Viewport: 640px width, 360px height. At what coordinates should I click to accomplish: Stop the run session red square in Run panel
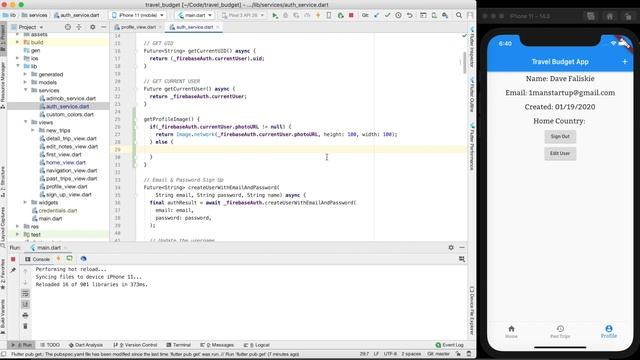[13, 259]
